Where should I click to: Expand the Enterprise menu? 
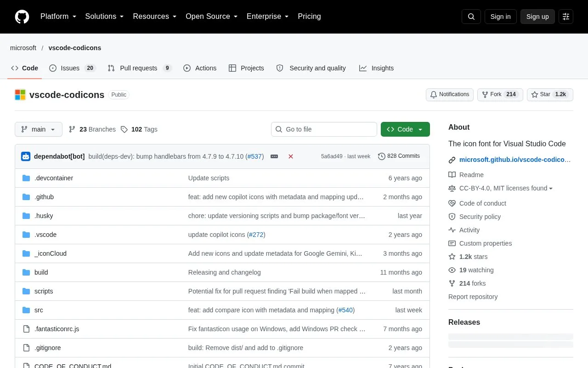click(x=267, y=17)
